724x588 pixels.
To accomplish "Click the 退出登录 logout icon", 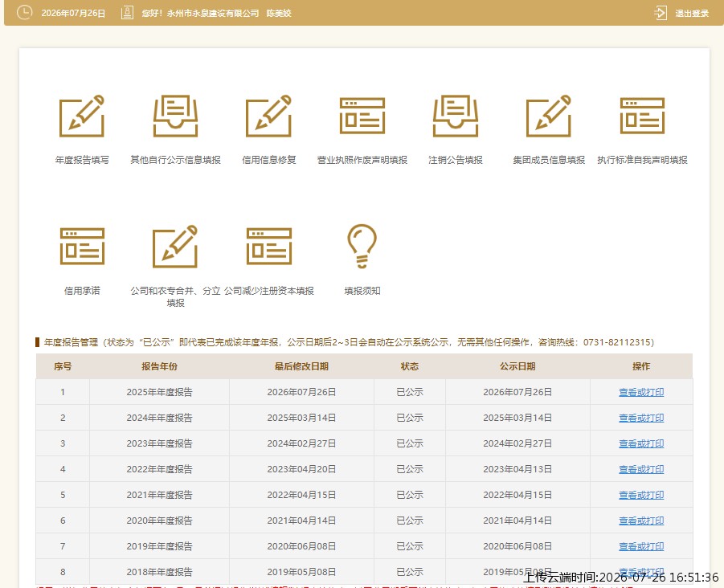I will [661, 13].
